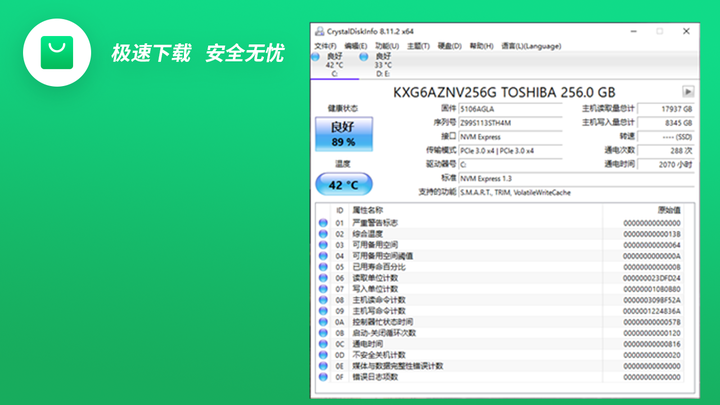Click the status circle for attribute 08
The image size is (720, 405).
[x=323, y=300]
